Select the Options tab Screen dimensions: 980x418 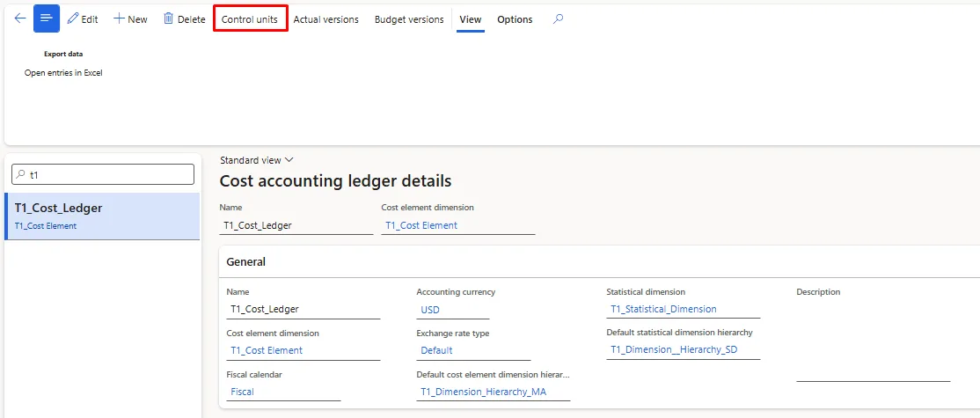click(515, 19)
